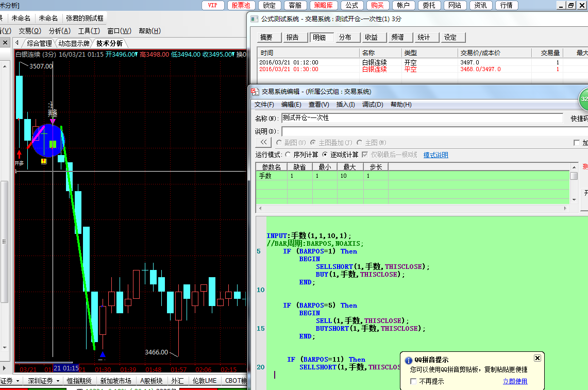588x390 pixels.
Task: Click the VIP button in title bar
Action: [x=213, y=5]
